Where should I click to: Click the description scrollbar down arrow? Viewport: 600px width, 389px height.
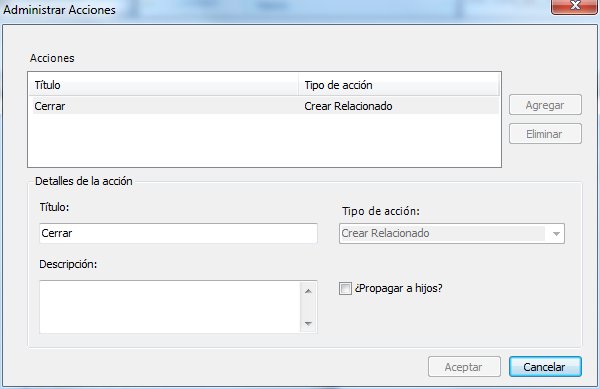pos(308,324)
